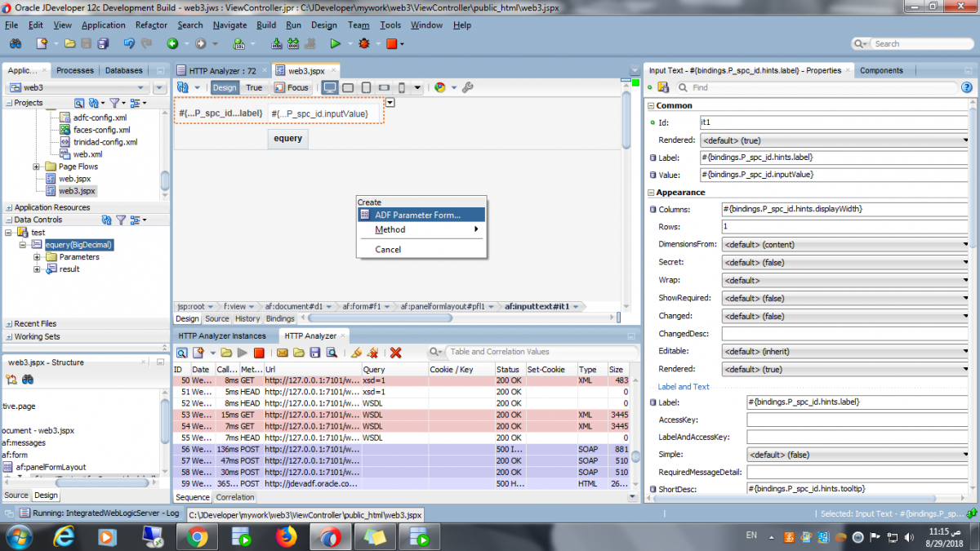
Task: Click the Debug ladybug icon
Action: pyautogui.click(x=363, y=43)
